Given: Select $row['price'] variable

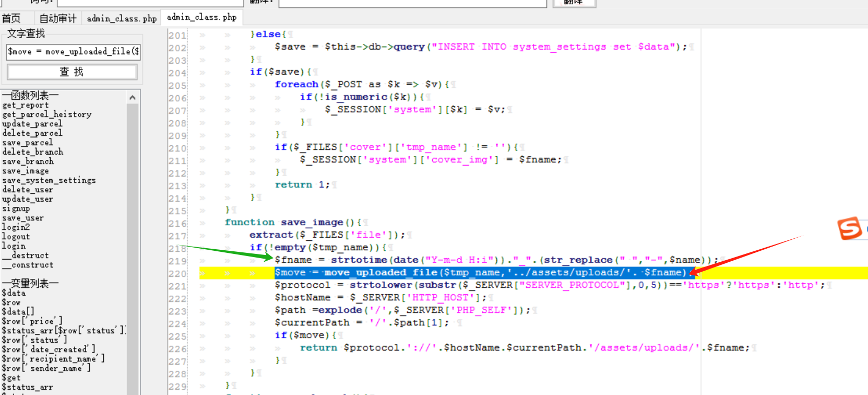Looking at the screenshot, I should click(32, 321).
